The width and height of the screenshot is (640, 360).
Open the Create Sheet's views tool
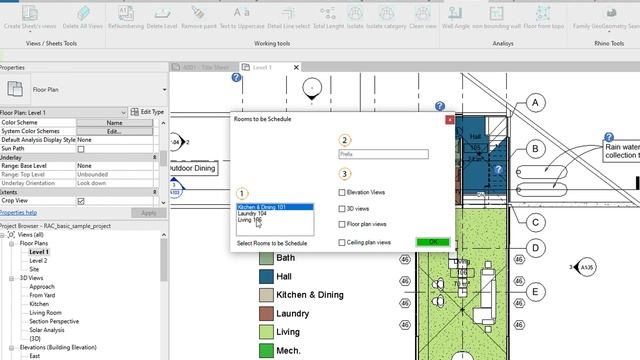30,18
